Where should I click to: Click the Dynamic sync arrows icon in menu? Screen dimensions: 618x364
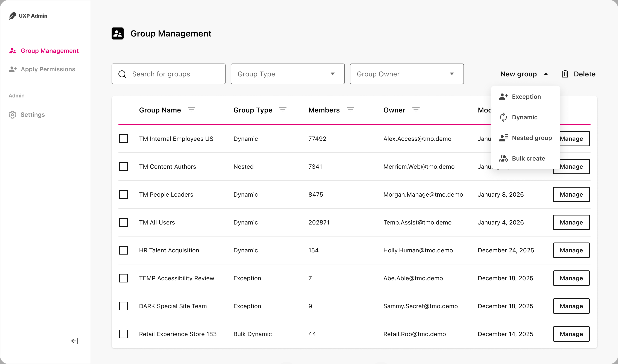pos(503,117)
